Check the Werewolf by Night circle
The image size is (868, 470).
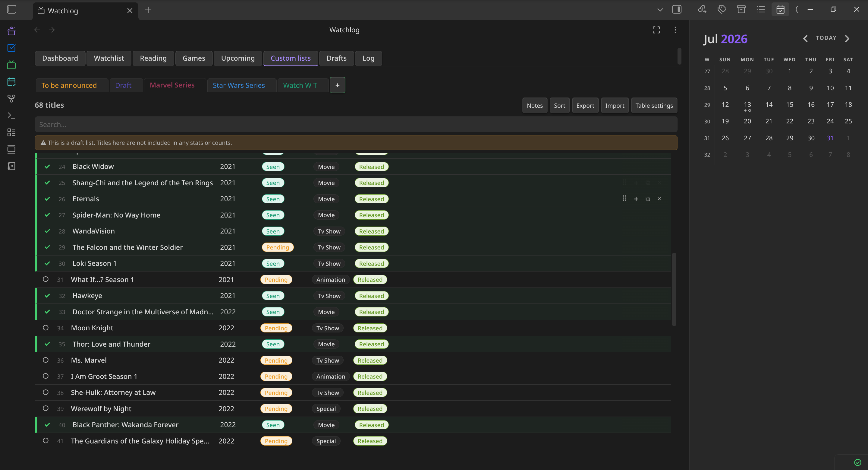[46, 408]
